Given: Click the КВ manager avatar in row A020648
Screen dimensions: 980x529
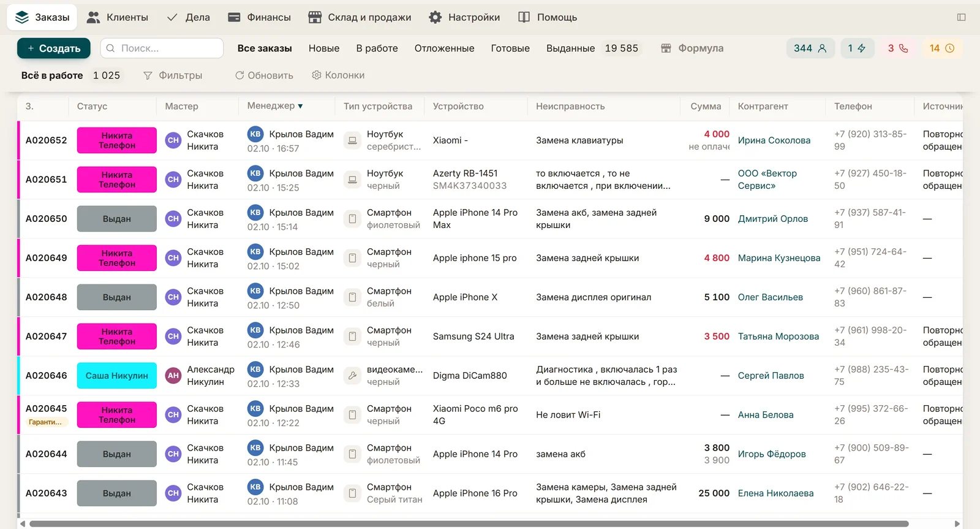Looking at the screenshot, I should tap(255, 291).
